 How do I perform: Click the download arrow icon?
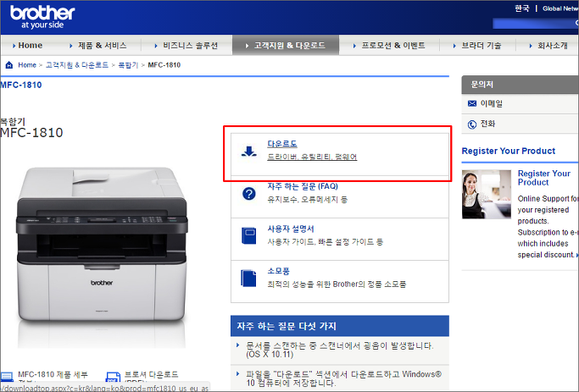(x=249, y=152)
